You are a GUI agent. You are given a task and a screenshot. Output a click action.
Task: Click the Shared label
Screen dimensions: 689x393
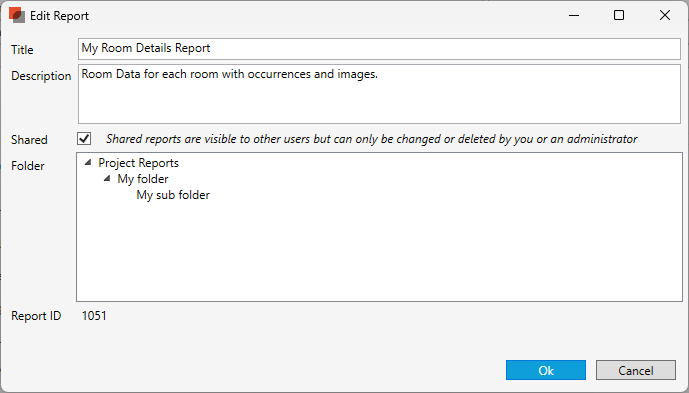pos(29,140)
